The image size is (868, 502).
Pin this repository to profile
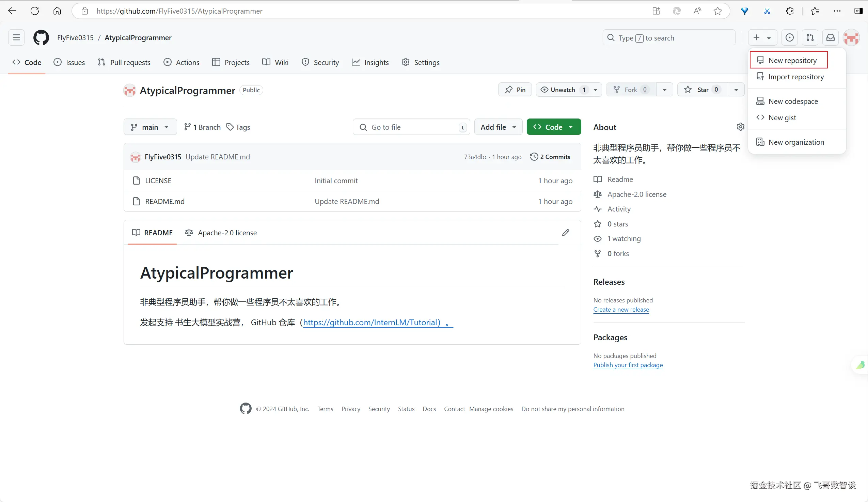coord(515,90)
